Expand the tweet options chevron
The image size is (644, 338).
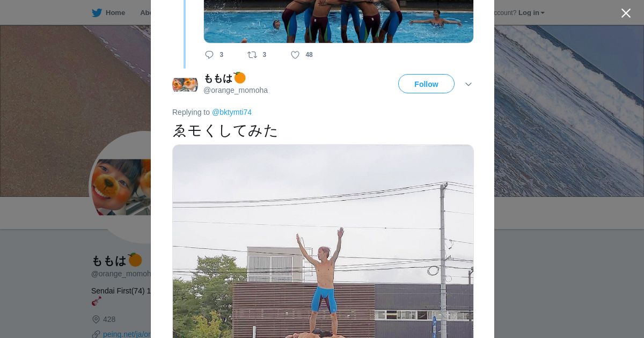tap(469, 84)
